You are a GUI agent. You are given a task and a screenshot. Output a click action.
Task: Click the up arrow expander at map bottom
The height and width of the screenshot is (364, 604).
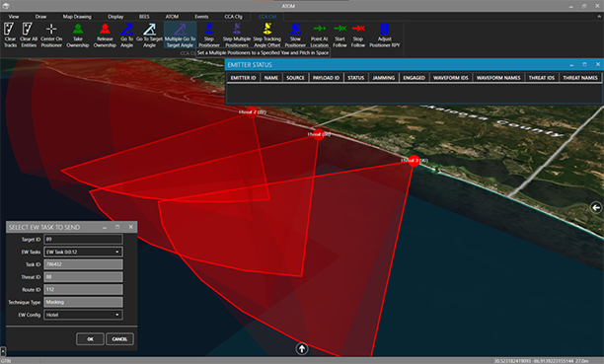(x=302, y=349)
